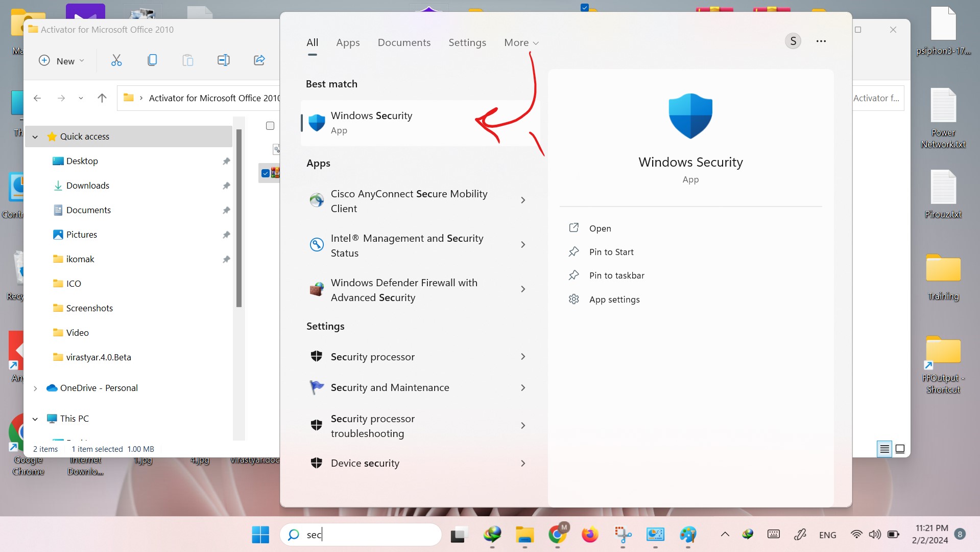Image resolution: width=980 pixels, height=552 pixels.
Task: Click the Share icon in File Explorer toolbar
Action: coord(259,60)
